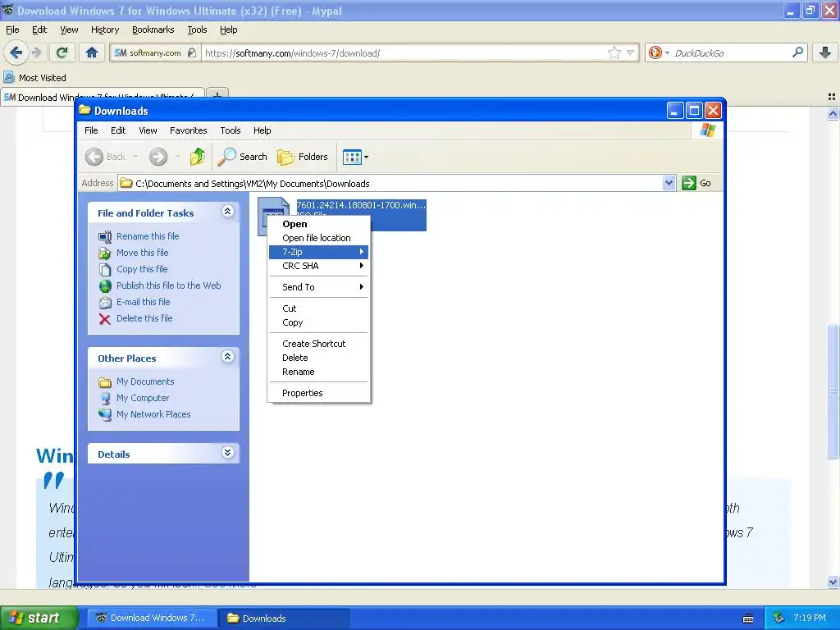Click Publish this file to the Web
840x630 pixels.
(169, 285)
